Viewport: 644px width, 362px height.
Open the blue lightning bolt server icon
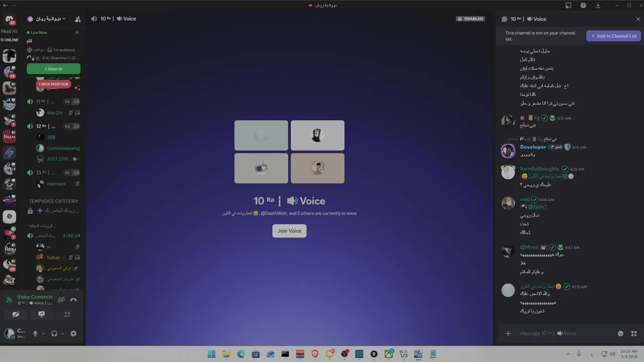9,152
